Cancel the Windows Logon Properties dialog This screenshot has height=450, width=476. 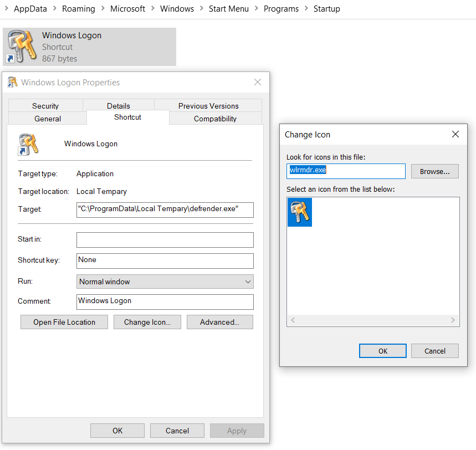177,431
